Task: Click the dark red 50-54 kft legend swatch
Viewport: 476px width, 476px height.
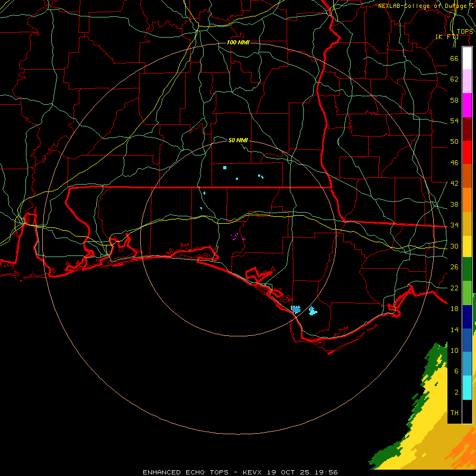Action: coord(467,129)
